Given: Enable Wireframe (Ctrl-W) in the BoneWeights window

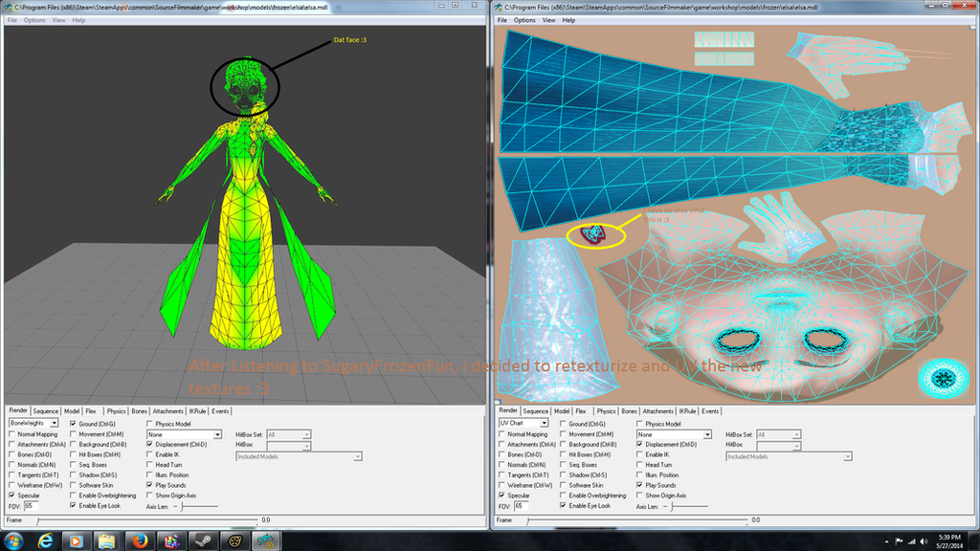Looking at the screenshot, I should click(11, 485).
